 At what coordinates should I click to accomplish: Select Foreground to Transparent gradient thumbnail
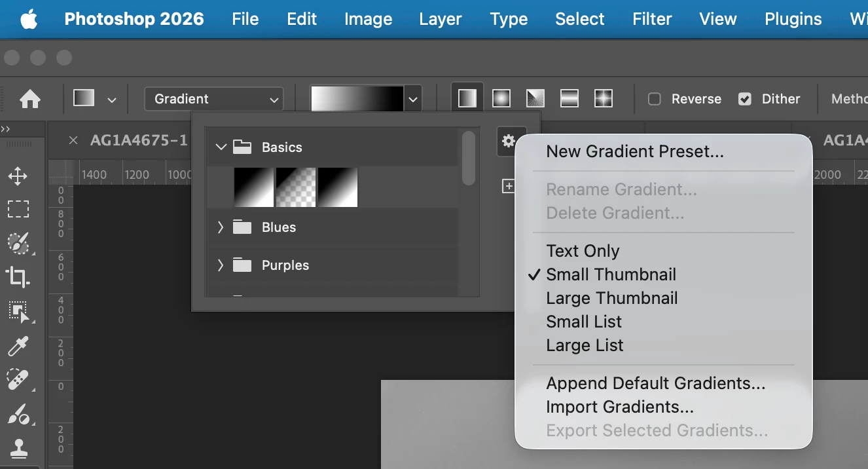pyautogui.click(x=296, y=187)
